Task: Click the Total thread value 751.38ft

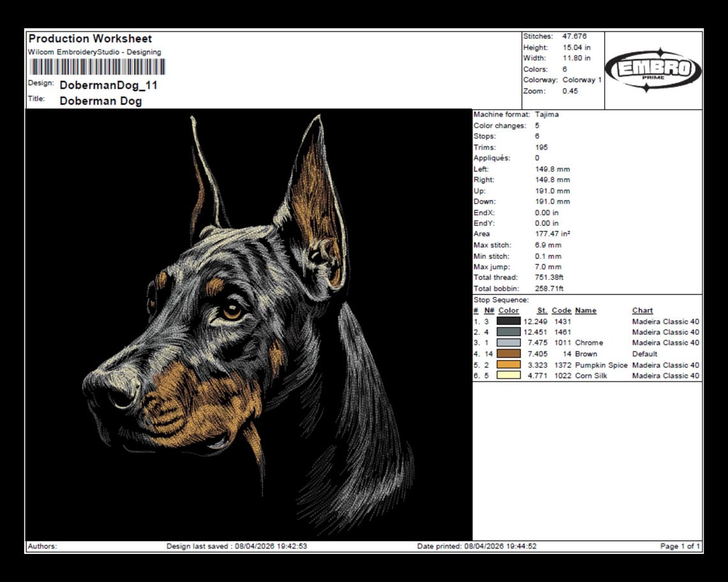Action: [549, 277]
